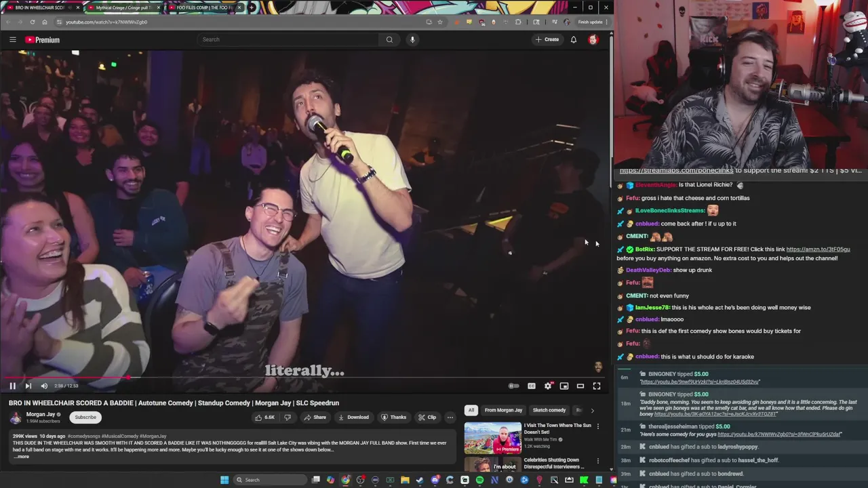Open the YouTube hamburger guide menu
Viewport: 868px width, 488px height.
[x=12, y=40]
